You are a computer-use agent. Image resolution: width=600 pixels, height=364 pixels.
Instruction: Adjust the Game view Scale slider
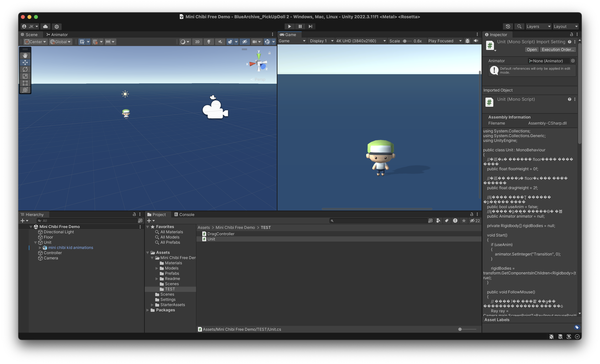[405, 41]
